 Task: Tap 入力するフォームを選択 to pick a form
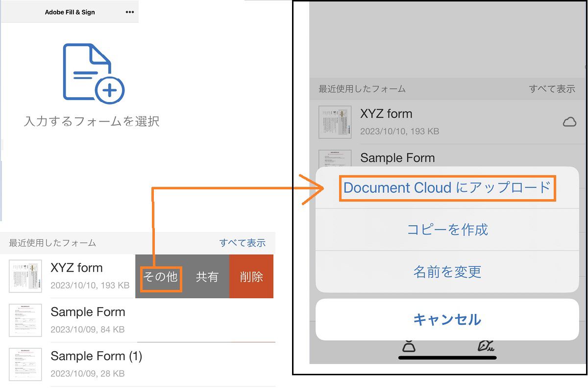(93, 119)
